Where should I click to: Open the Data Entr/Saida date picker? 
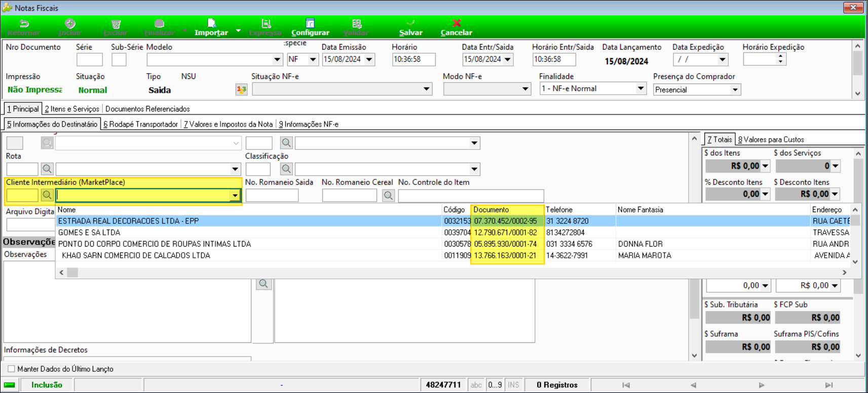(508, 59)
